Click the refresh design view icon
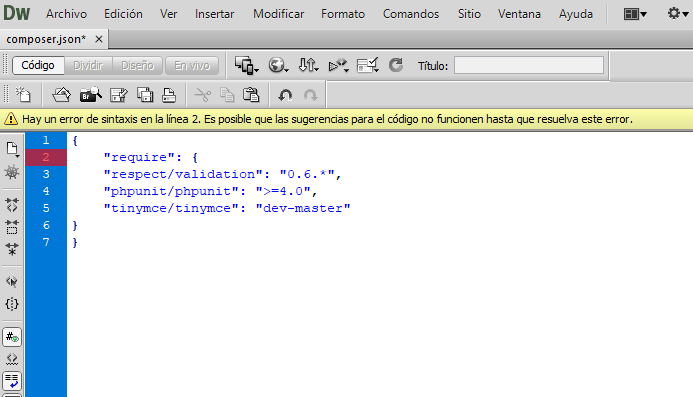Viewport: 693px width, 397px height. tap(396, 65)
